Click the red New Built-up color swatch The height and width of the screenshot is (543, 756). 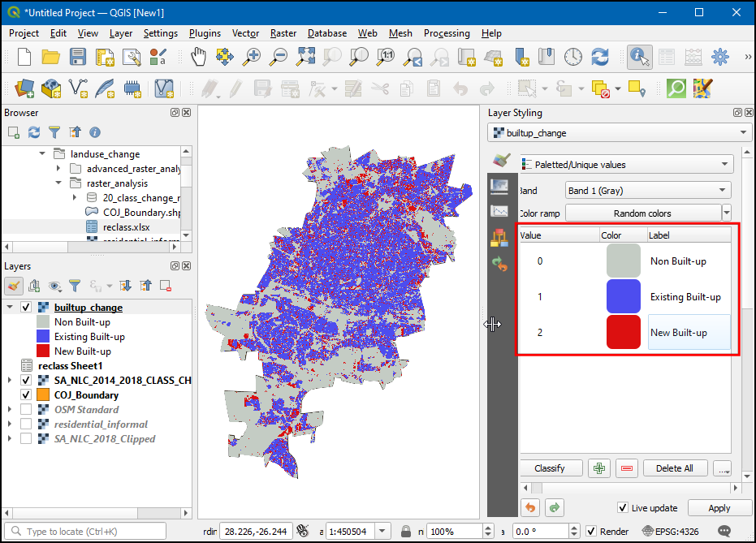click(623, 333)
